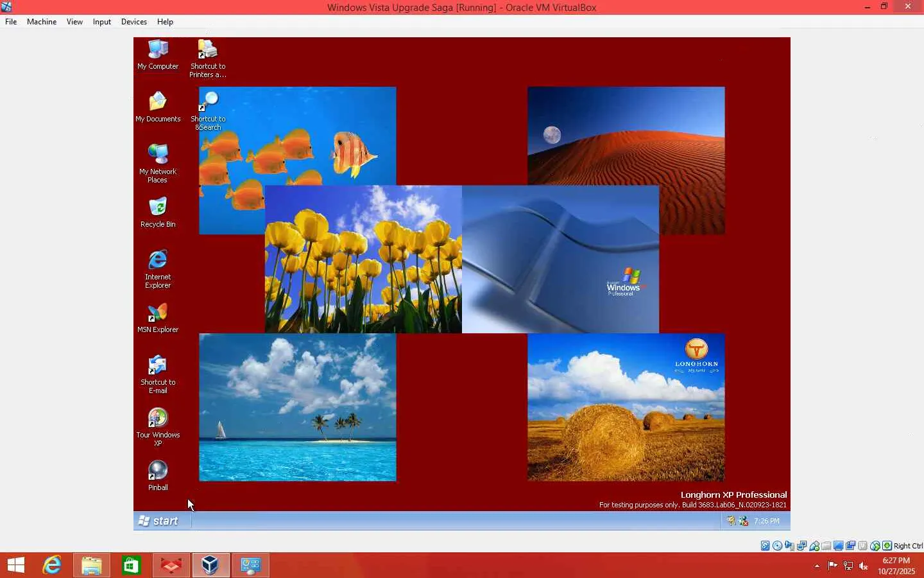
Task: Launch Internet Explorer from host taskbar
Action: tap(52, 565)
